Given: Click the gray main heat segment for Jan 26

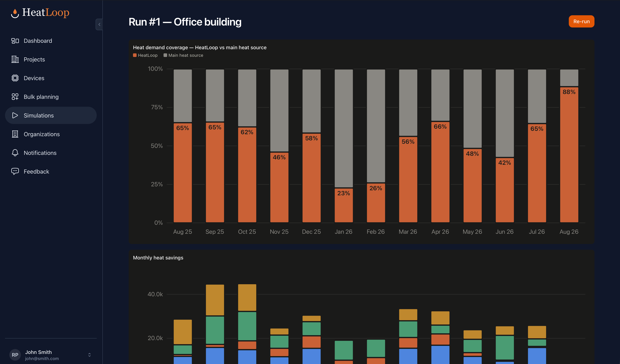Looking at the screenshot, I should click(x=344, y=128).
